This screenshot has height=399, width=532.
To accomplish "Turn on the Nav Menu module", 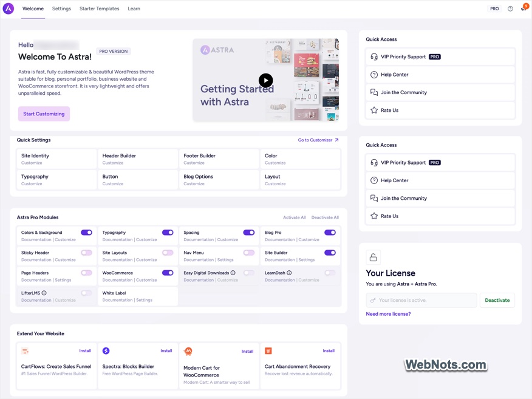I will 249,253.
